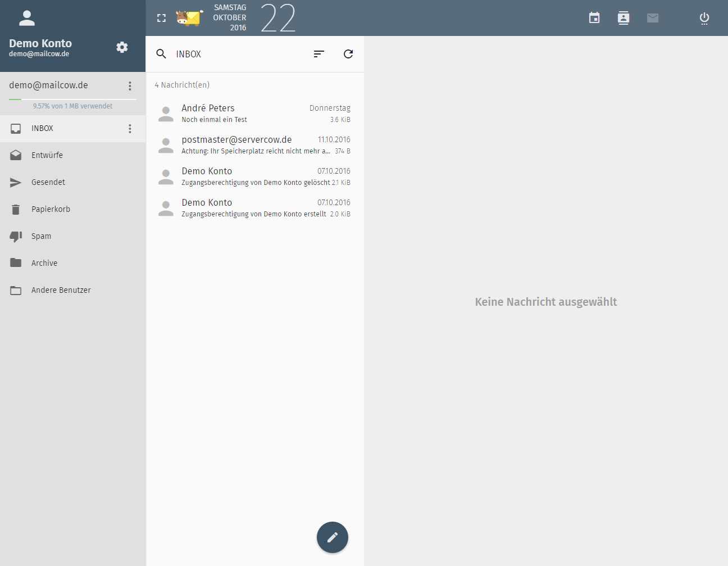
Task: Click the search magnifier icon
Action: tap(161, 54)
